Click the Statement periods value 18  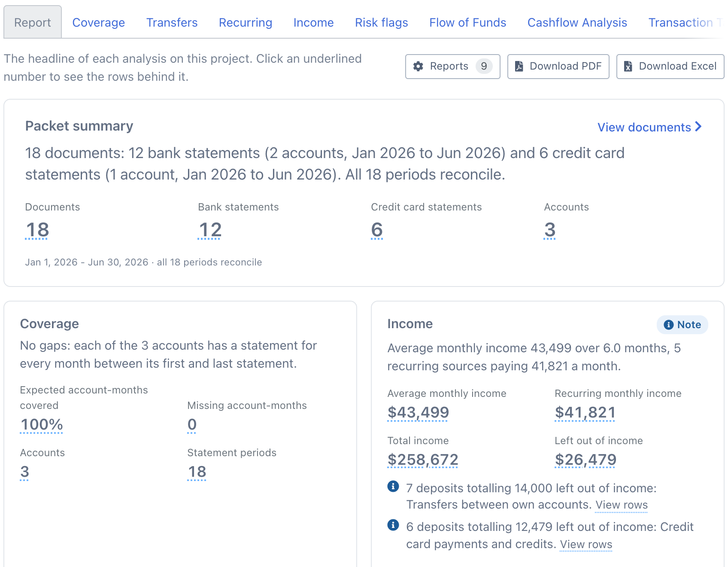click(x=197, y=472)
